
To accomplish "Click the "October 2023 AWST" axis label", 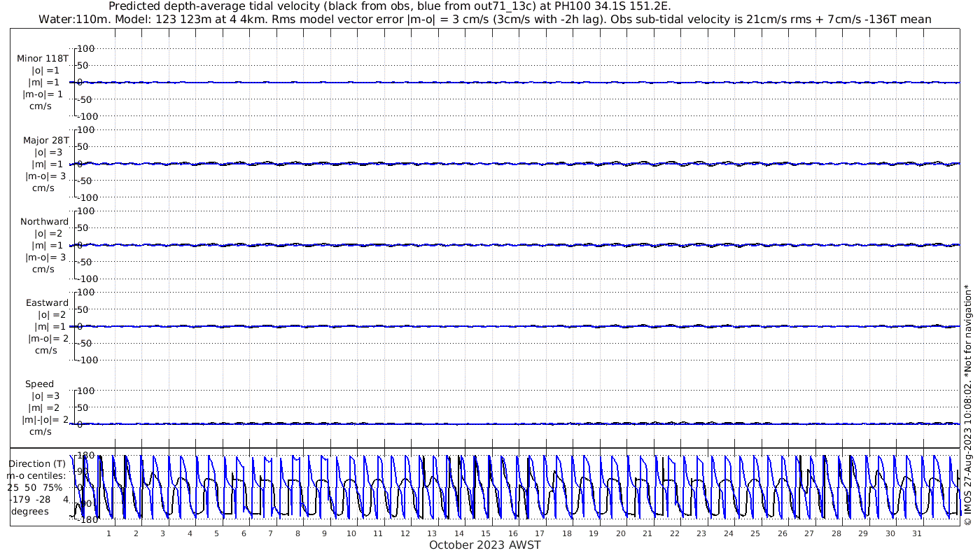I will click(x=485, y=545).
